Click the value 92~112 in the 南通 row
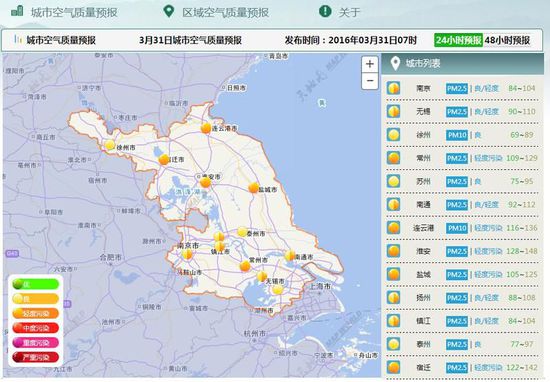The image size is (550, 382). pos(522,205)
